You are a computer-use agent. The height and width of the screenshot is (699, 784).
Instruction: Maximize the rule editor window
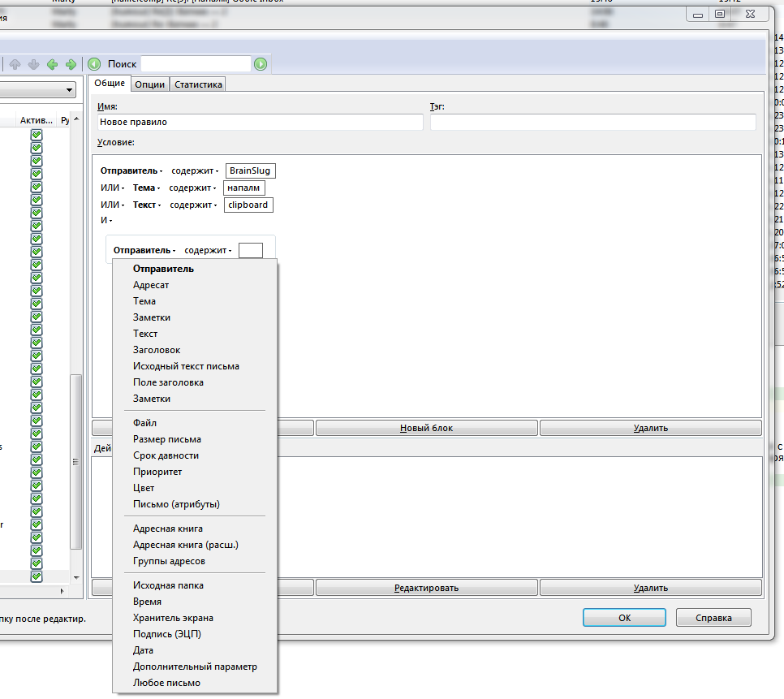(720, 14)
